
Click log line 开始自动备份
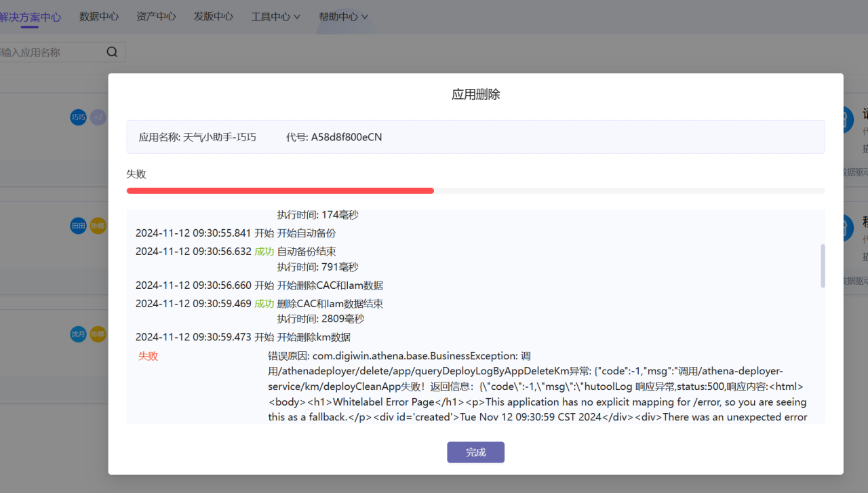click(x=307, y=233)
